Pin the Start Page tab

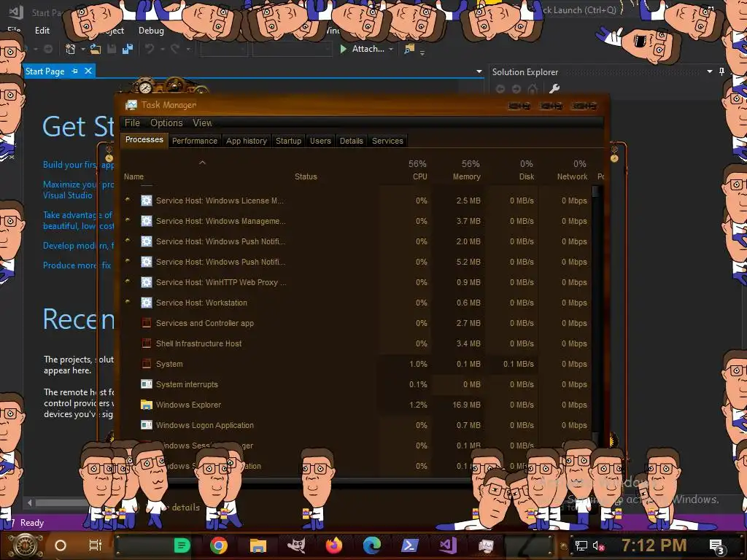[75, 71]
